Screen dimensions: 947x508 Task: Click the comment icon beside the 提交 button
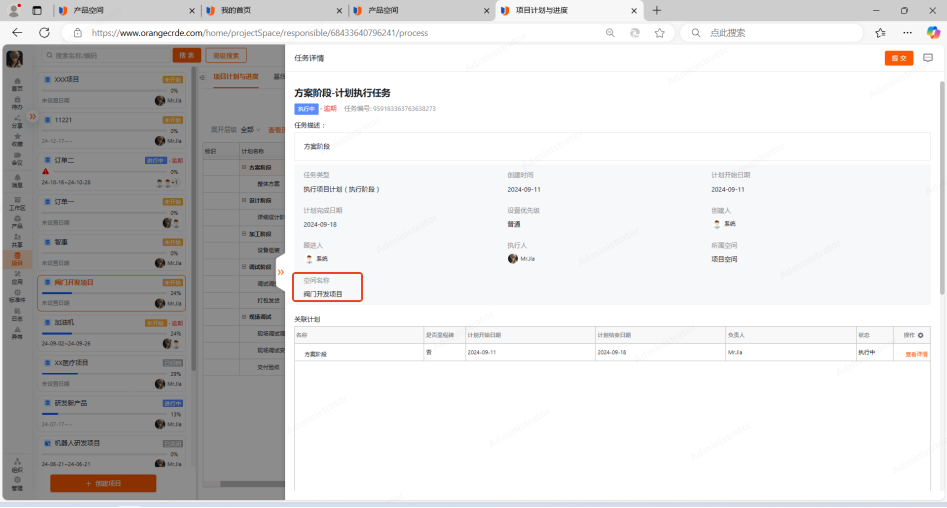pos(927,58)
